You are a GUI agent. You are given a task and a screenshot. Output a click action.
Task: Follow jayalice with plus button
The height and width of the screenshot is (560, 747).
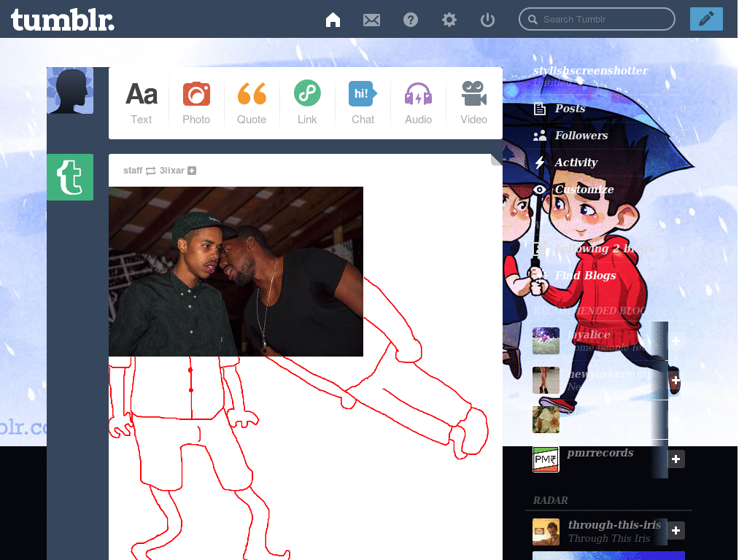coord(676,341)
